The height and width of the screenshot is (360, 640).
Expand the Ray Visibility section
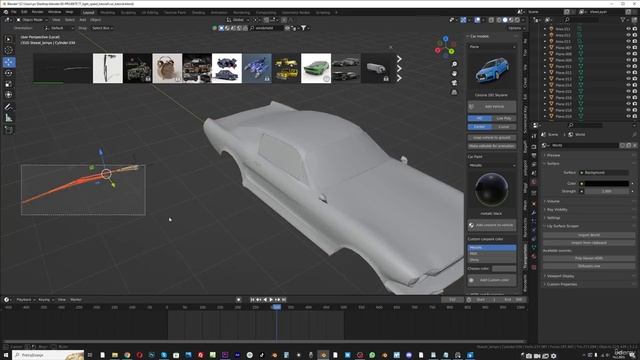click(557, 210)
